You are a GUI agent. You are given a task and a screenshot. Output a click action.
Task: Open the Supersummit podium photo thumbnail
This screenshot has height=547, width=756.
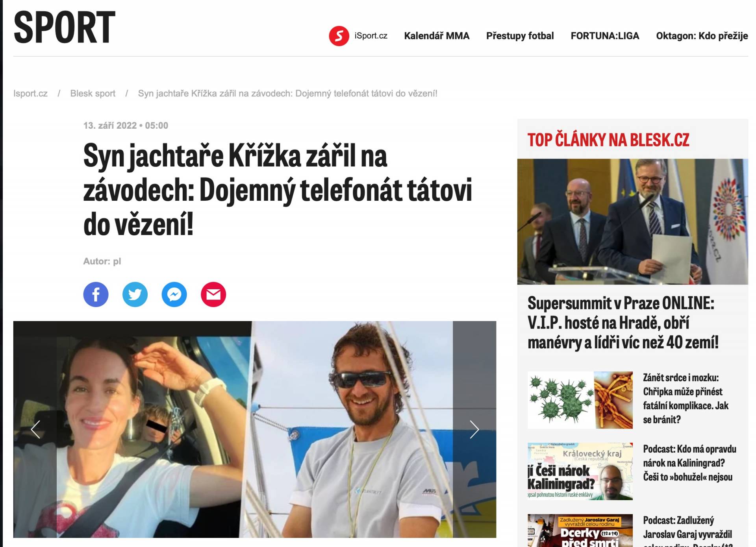pyautogui.click(x=632, y=222)
